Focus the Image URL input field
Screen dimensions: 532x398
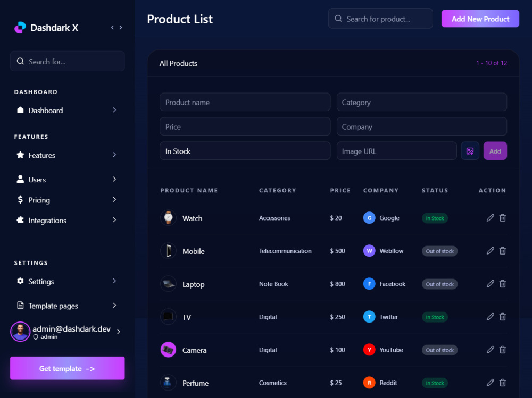click(x=397, y=151)
